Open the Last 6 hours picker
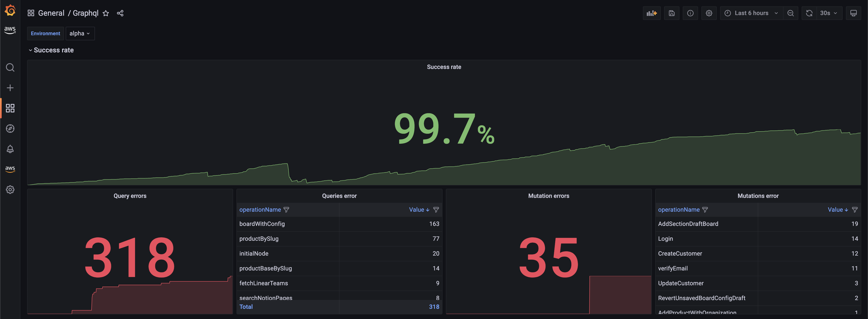Screen dimensions: 868x319 coord(751,13)
